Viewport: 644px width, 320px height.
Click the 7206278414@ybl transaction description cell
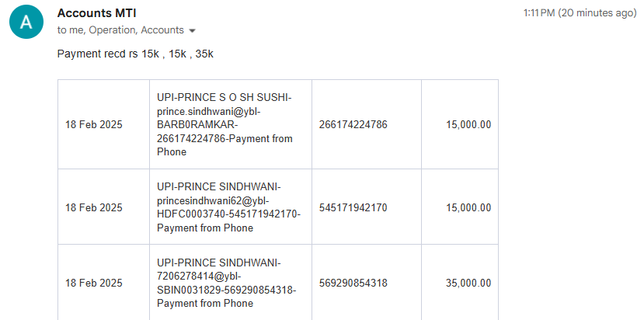(231, 283)
